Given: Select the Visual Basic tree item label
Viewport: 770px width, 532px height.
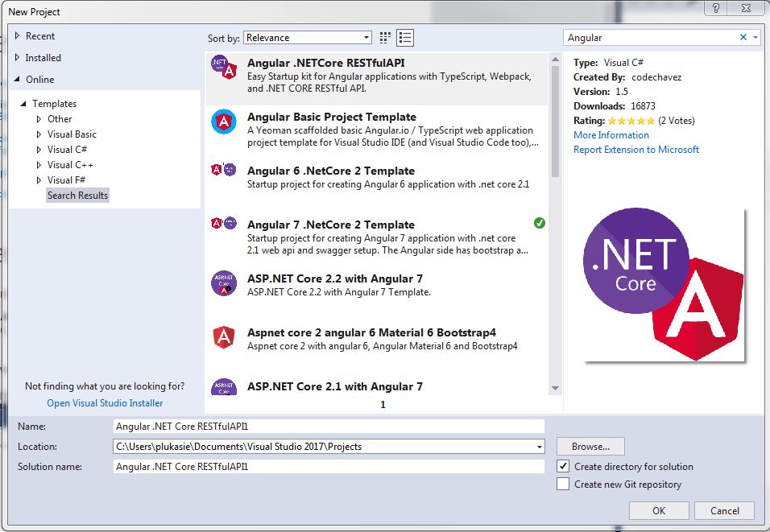Looking at the screenshot, I should pos(72,134).
